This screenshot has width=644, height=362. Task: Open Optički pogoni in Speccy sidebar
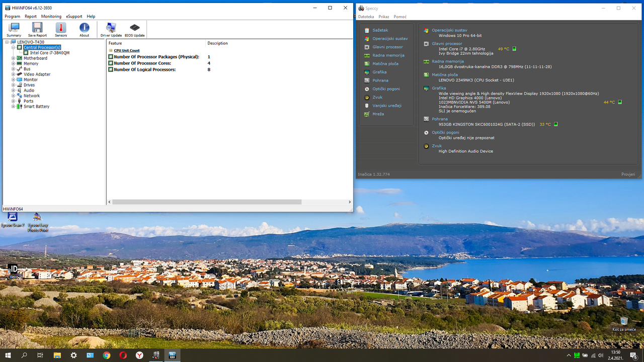(386, 89)
